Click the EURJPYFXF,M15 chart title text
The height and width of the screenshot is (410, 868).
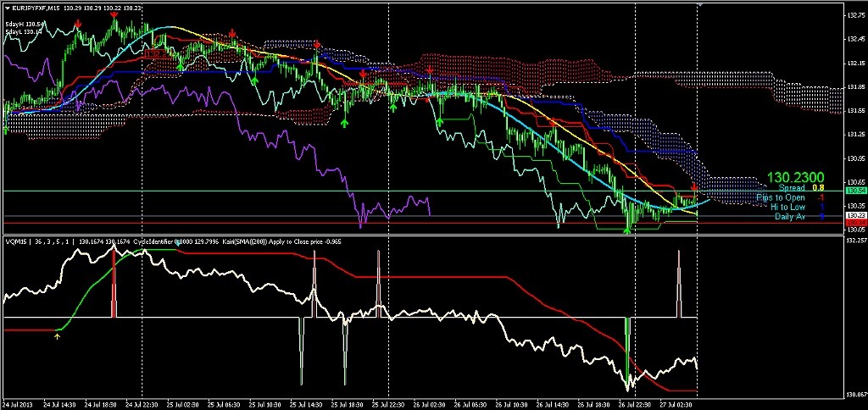point(36,8)
